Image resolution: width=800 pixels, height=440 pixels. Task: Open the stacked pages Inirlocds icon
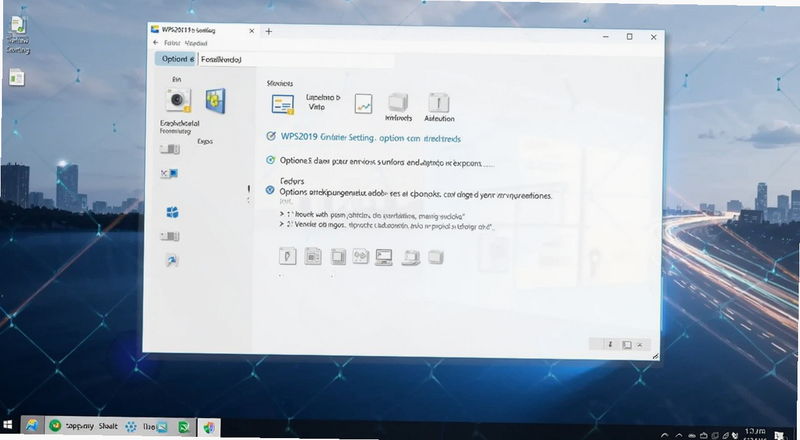[x=398, y=103]
